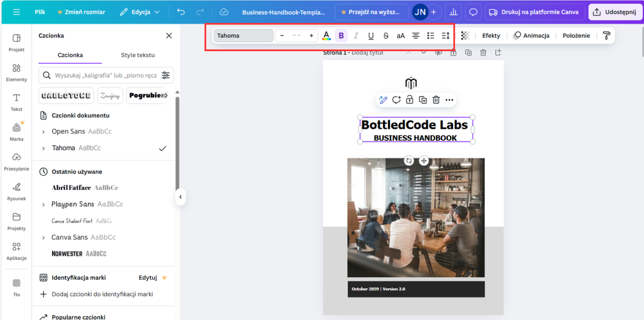Toggle strikethrough formatting
644x320 pixels.
coord(386,36)
